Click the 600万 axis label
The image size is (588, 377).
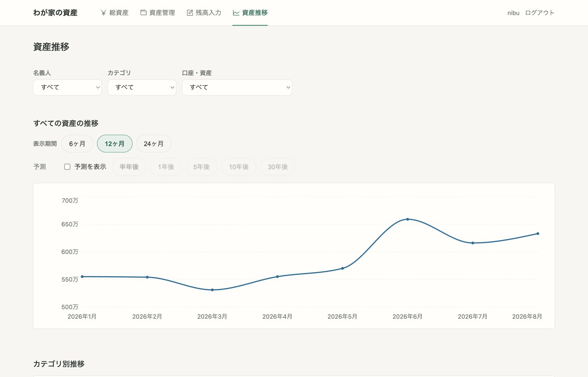(x=70, y=252)
